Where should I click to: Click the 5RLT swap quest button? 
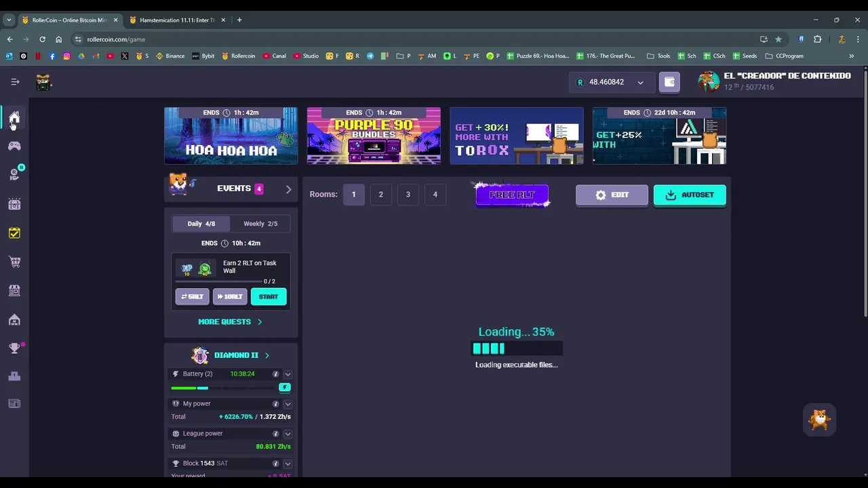click(x=193, y=297)
